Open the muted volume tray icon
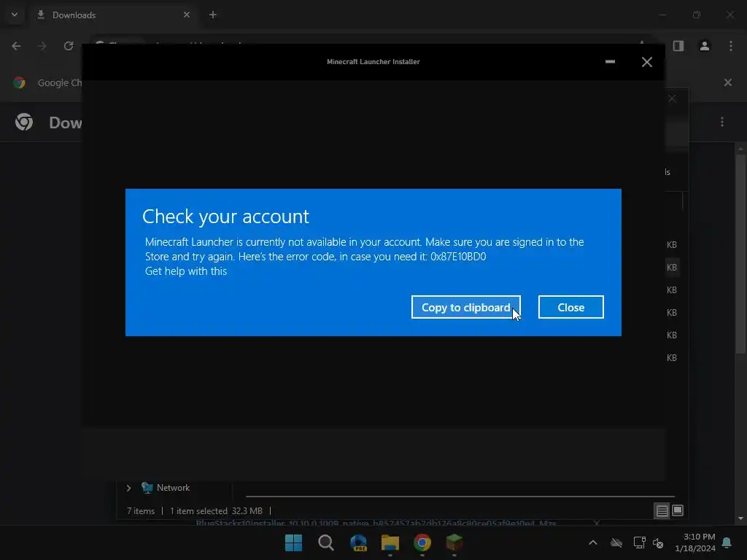Viewport: 747px width, 560px height. tap(658, 542)
